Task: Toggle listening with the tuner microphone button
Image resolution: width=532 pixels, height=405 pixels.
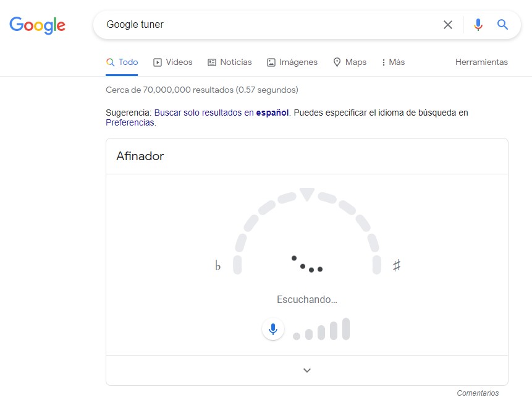Action: 273,328
